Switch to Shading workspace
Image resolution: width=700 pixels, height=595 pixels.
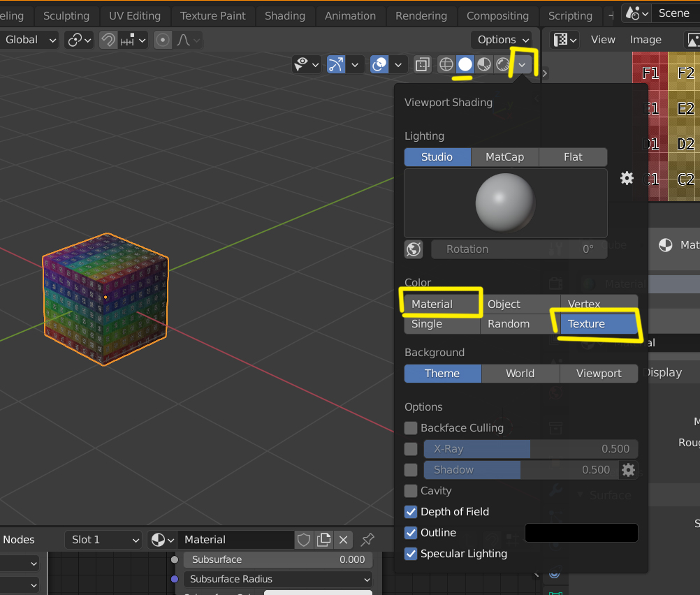(x=285, y=16)
